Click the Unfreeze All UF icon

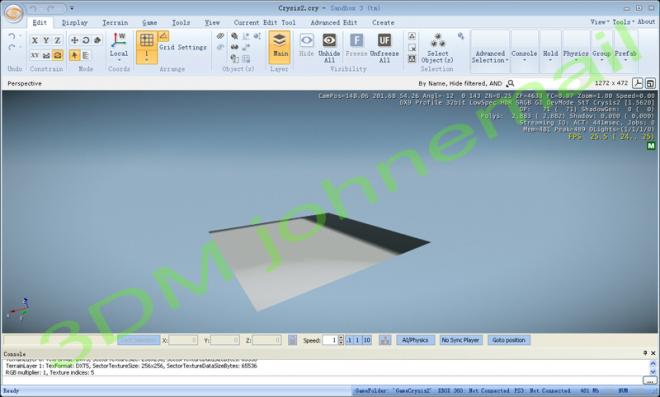384,40
